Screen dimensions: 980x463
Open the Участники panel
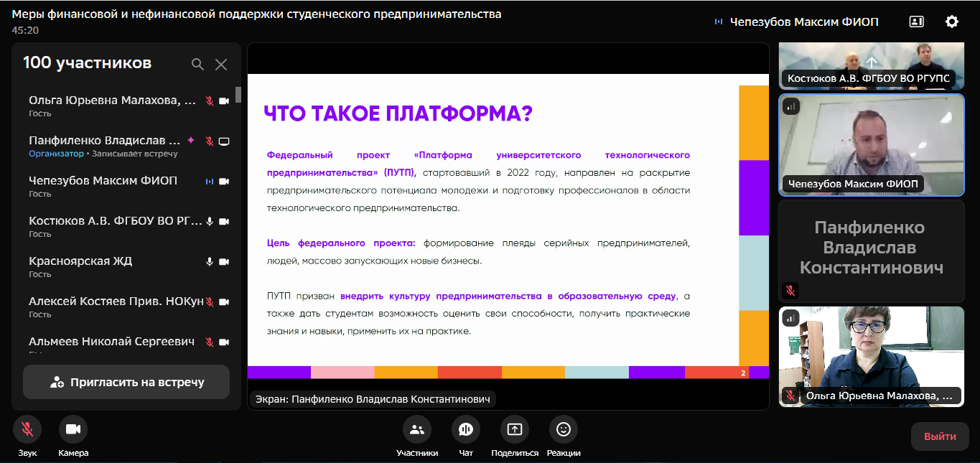pyautogui.click(x=416, y=429)
